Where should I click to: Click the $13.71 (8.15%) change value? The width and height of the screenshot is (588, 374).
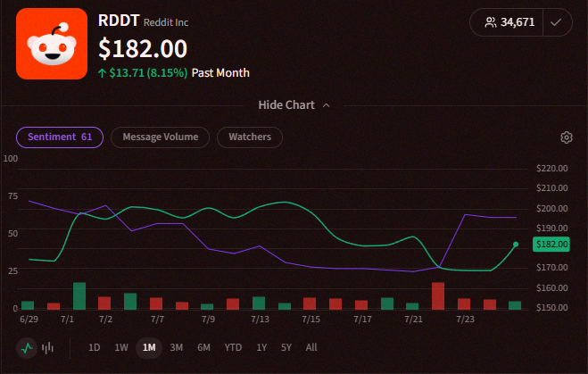coord(148,73)
